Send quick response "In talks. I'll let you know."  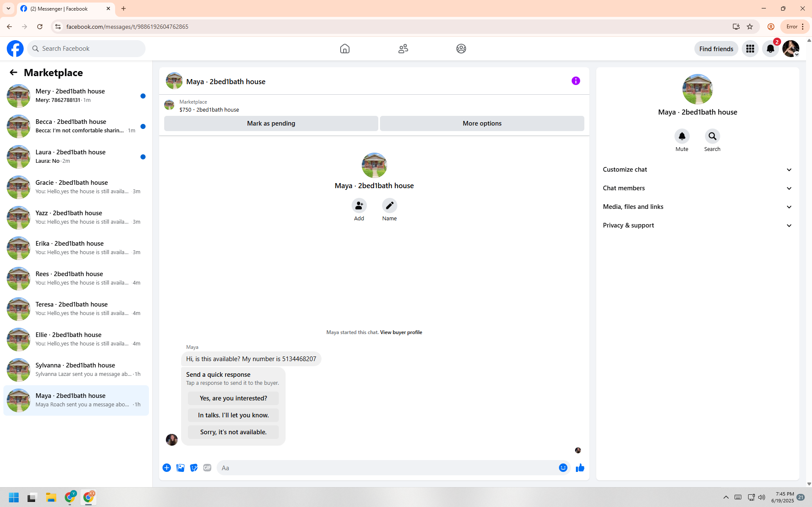[233, 415]
